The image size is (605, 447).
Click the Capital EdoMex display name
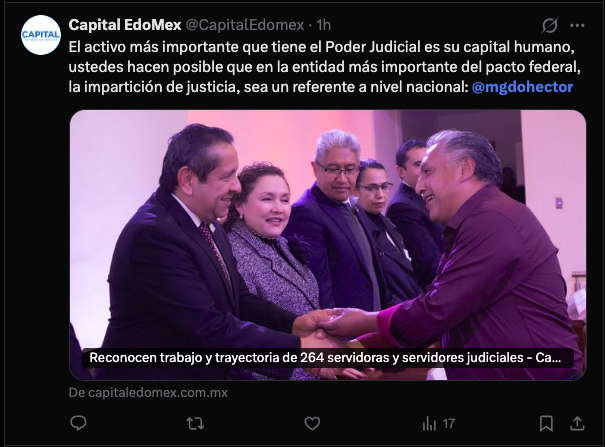(x=125, y=25)
